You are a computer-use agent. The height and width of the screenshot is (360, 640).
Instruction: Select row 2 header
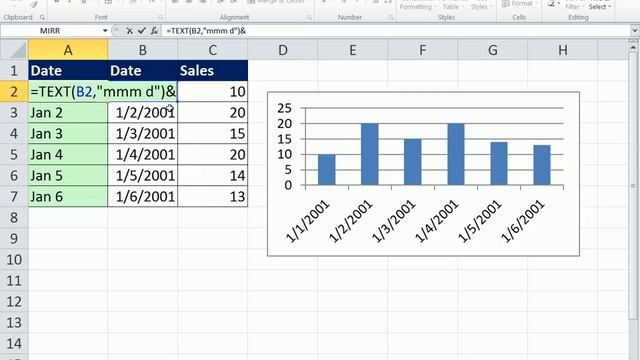[x=14, y=91]
